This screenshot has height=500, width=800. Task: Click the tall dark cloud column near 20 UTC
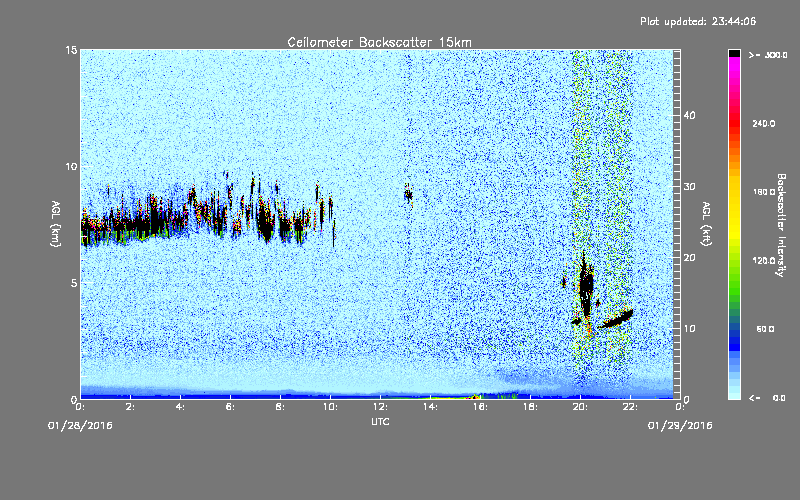click(586, 286)
